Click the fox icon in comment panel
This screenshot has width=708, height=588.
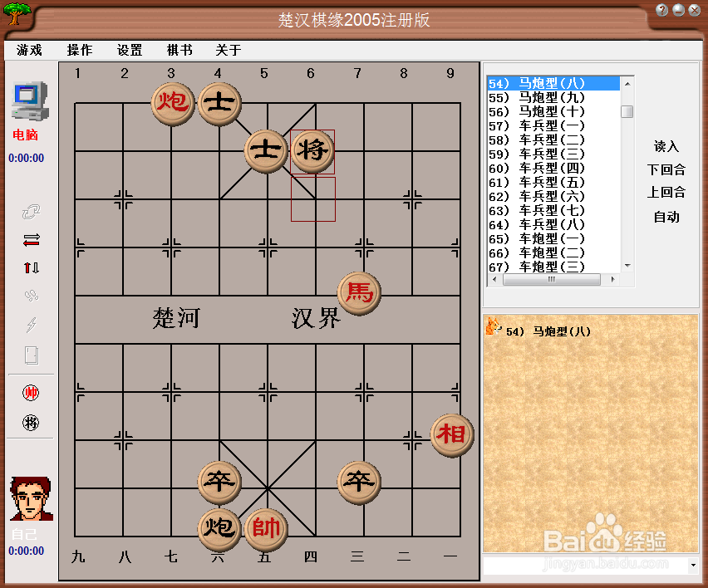493,326
